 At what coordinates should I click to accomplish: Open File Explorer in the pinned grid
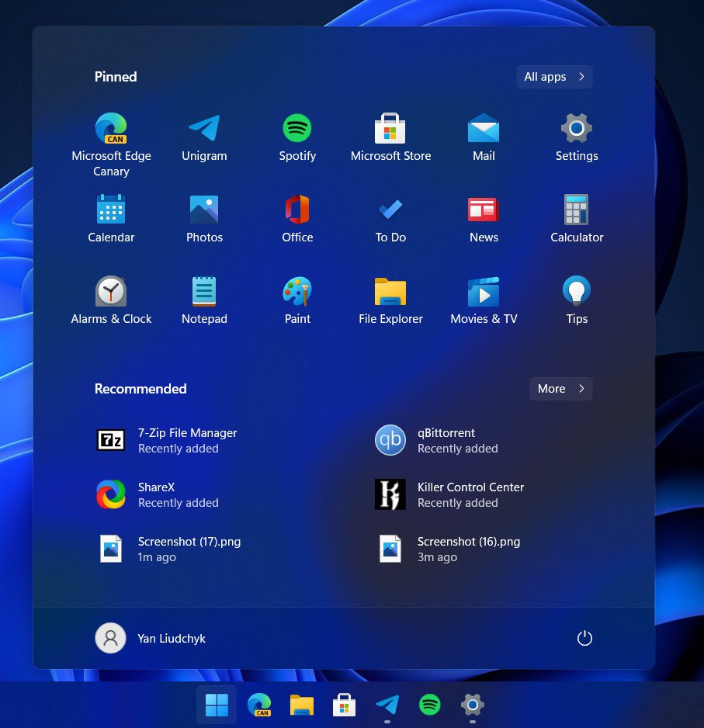(x=390, y=300)
